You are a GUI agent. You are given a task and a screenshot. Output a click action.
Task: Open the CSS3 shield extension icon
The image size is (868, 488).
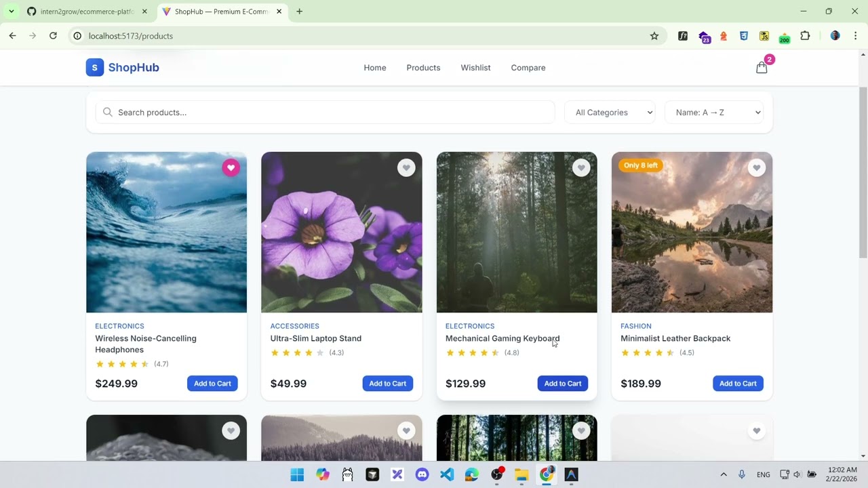pos(744,36)
